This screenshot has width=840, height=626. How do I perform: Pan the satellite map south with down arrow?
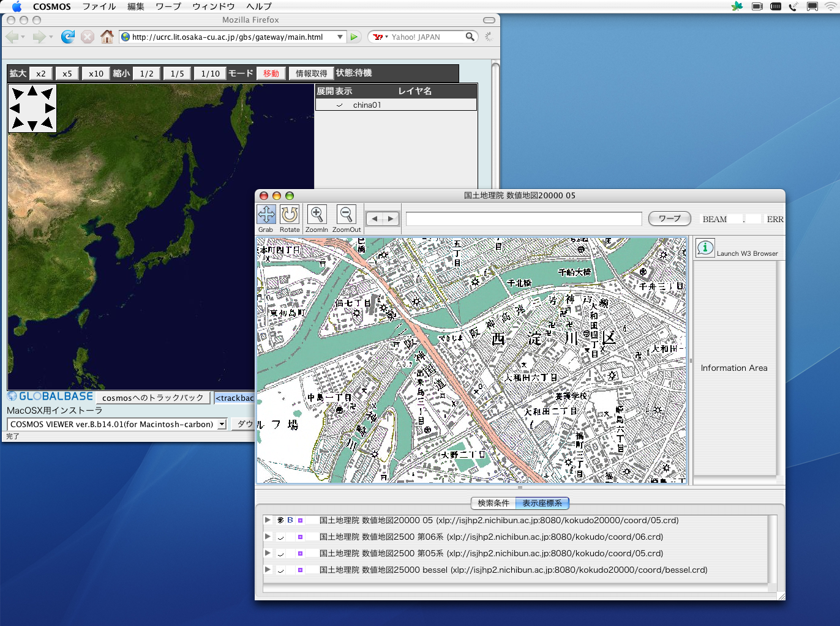pyautogui.click(x=32, y=125)
